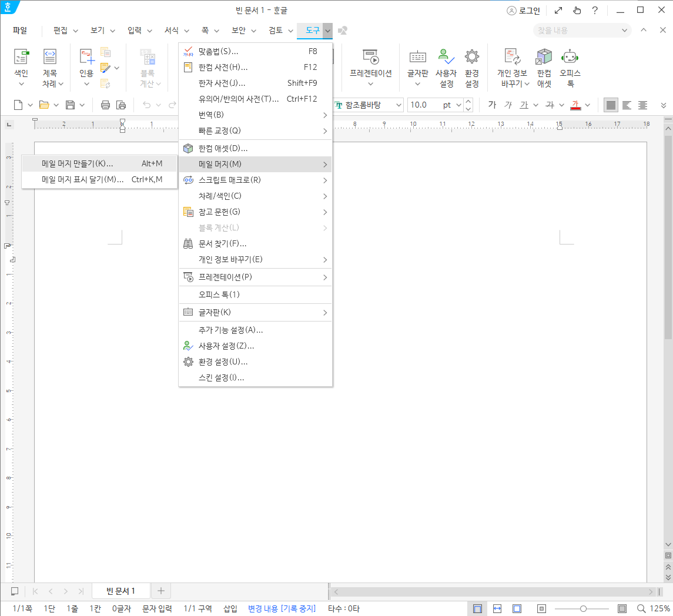Screen dimensions: 673x616
Task: Set justified paragraph alignment
Action: click(611, 105)
